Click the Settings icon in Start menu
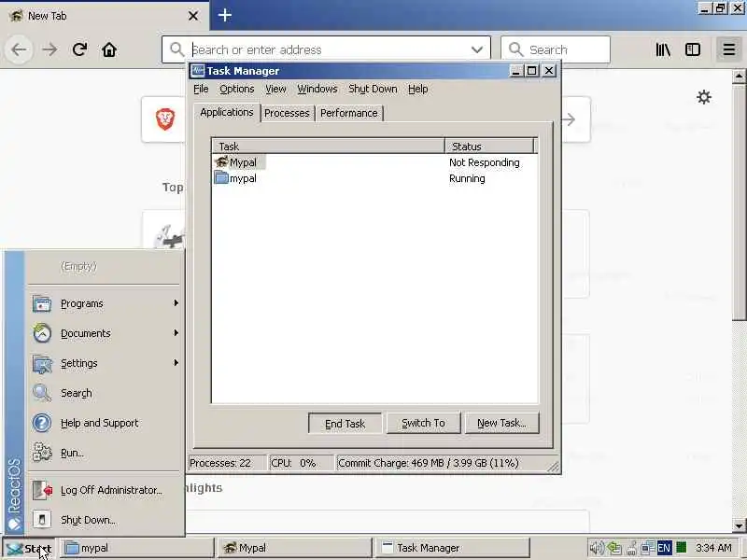Screen dimensions: 747x560 click(42, 364)
